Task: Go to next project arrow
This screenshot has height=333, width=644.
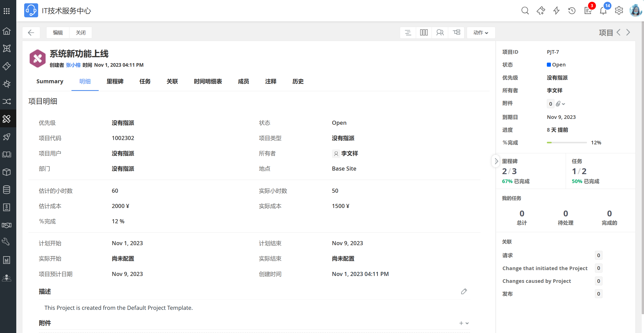Action: point(628,32)
